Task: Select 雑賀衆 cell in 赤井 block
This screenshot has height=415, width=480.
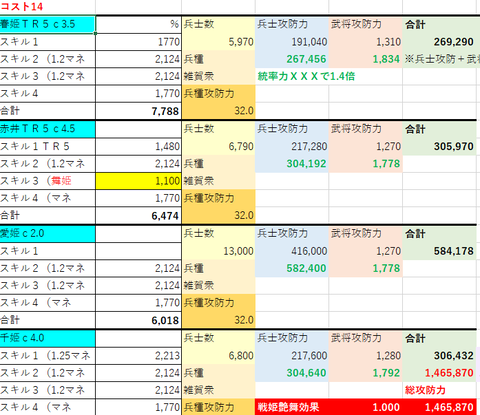Action: click(x=218, y=181)
